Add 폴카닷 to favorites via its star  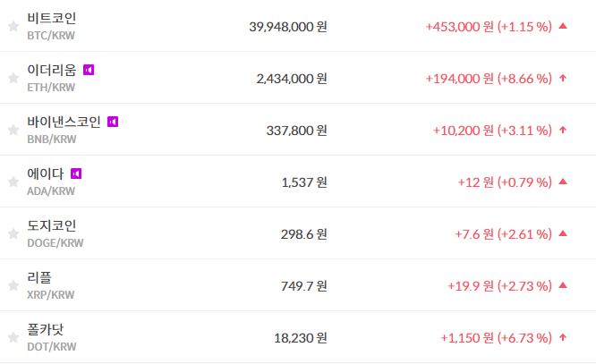13,338
